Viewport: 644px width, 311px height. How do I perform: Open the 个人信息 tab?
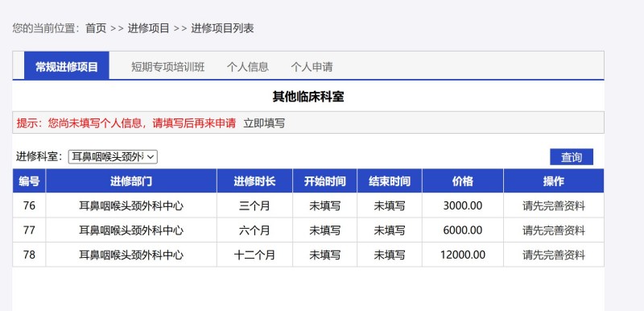coord(248,67)
